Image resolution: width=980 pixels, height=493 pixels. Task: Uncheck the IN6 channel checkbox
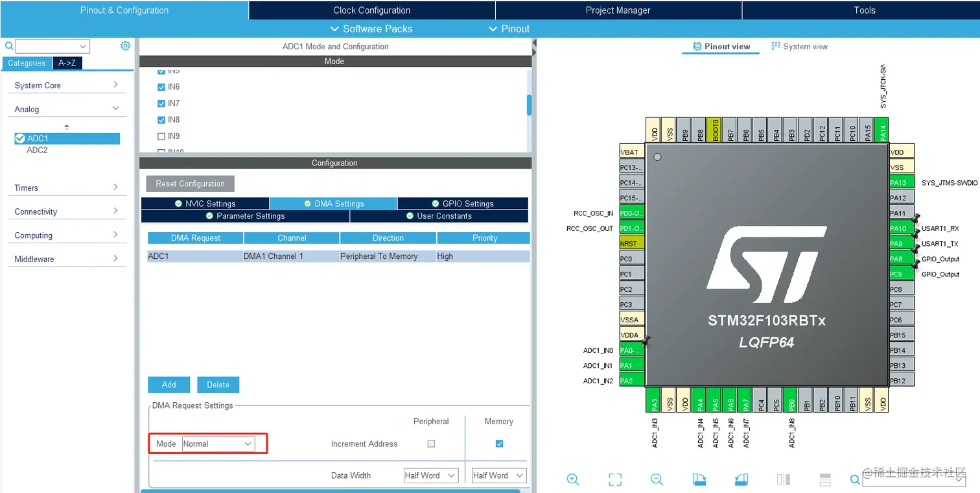pos(161,87)
